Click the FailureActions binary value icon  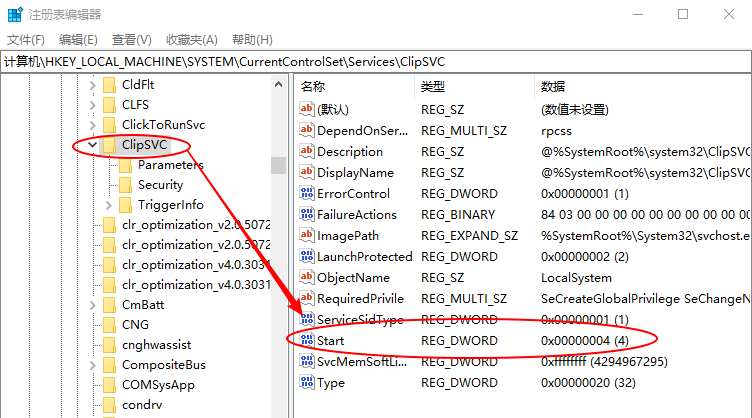coord(307,215)
